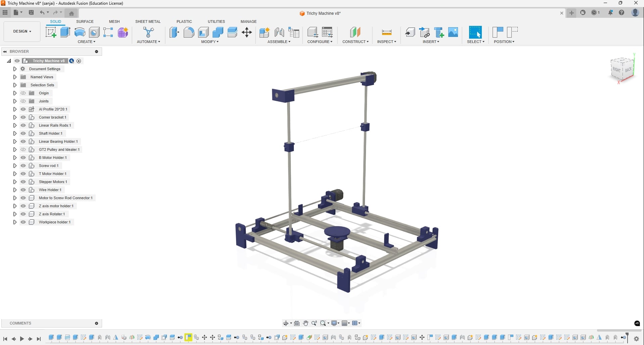This screenshot has width=644, height=345.
Task: Select the Create Sketch tool
Action: coord(51,32)
